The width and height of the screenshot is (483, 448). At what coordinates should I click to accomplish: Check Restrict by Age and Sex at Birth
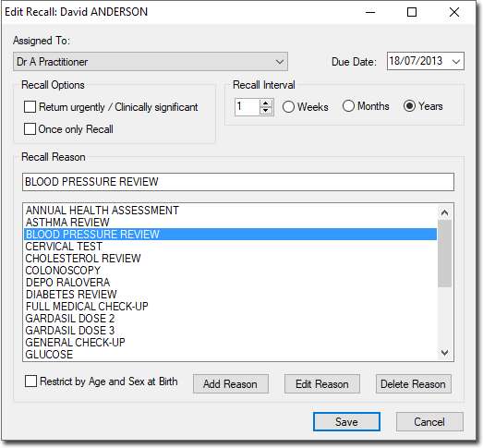(30, 381)
